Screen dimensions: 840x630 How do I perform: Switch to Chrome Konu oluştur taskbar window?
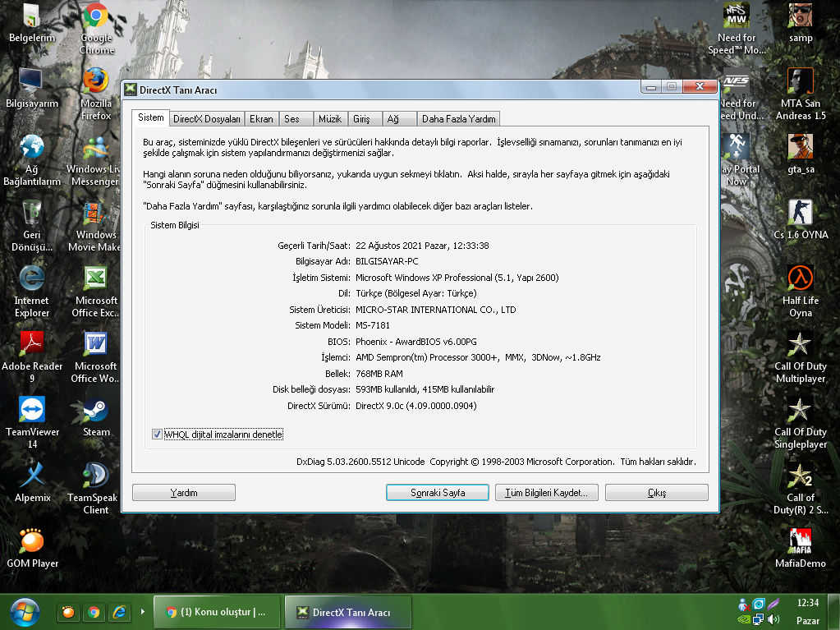tap(217, 612)
